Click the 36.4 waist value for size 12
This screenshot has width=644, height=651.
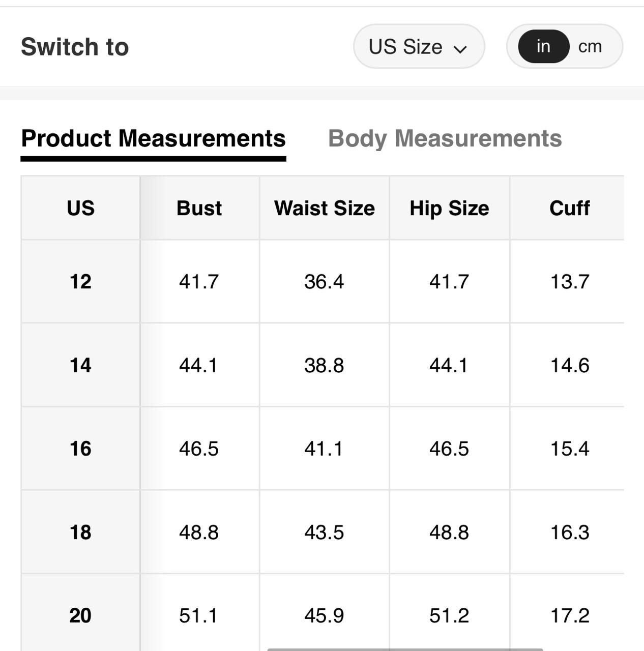point(324,281)
